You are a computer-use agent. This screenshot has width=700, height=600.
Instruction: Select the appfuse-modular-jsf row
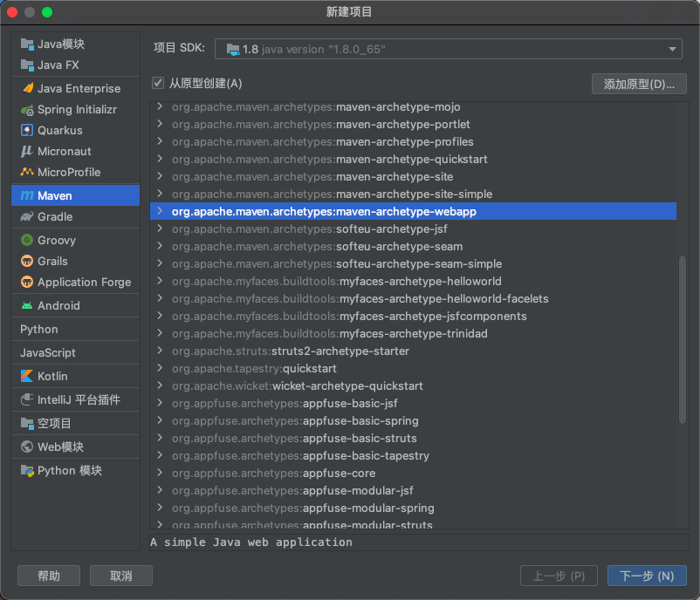coord(413,490)
